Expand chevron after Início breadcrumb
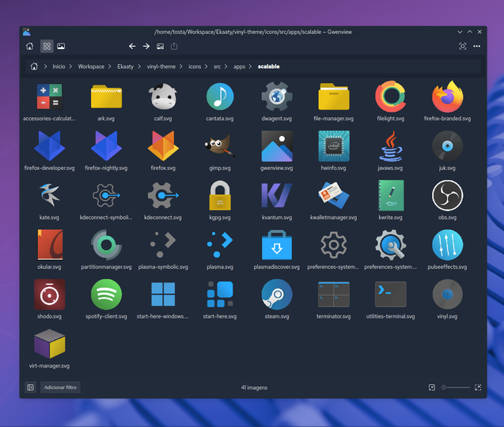The image size is (504, 427). coord(70,66)
